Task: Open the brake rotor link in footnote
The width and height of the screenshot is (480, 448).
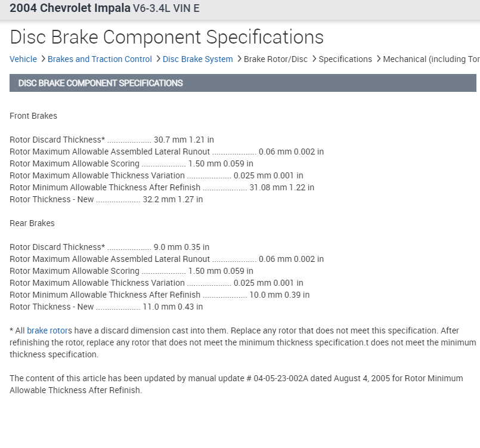Action: coord(48,330)
